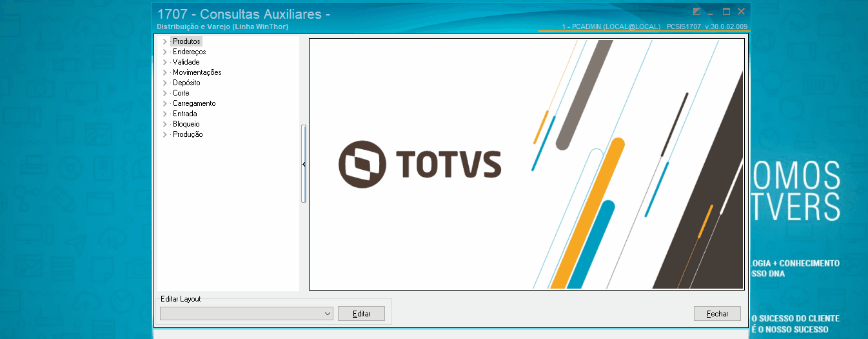Click the Fechar button

pyautogui.click(x=717, y=313)
